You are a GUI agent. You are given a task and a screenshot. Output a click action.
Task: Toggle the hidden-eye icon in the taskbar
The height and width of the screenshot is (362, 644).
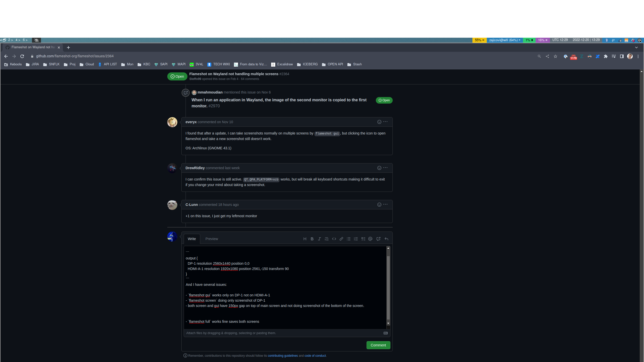[x=36, y=40]
